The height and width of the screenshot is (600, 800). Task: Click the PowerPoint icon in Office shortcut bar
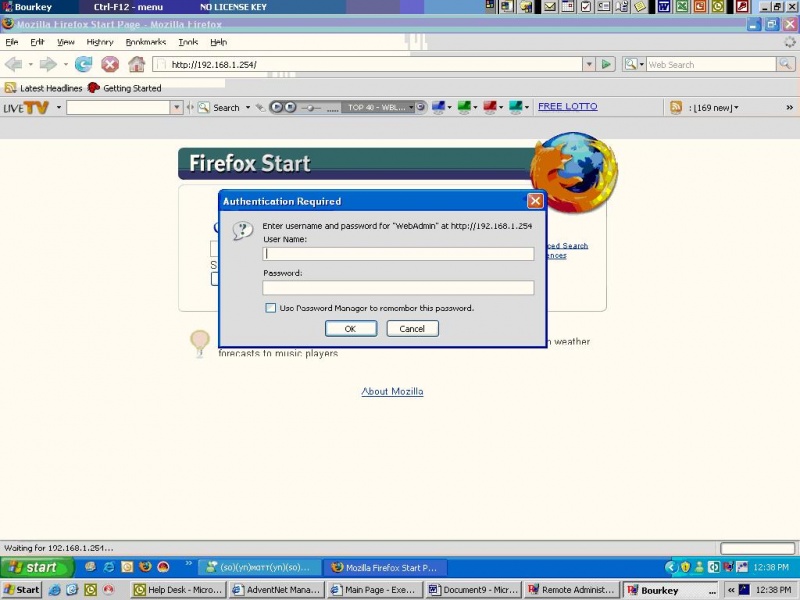point(700,7)
